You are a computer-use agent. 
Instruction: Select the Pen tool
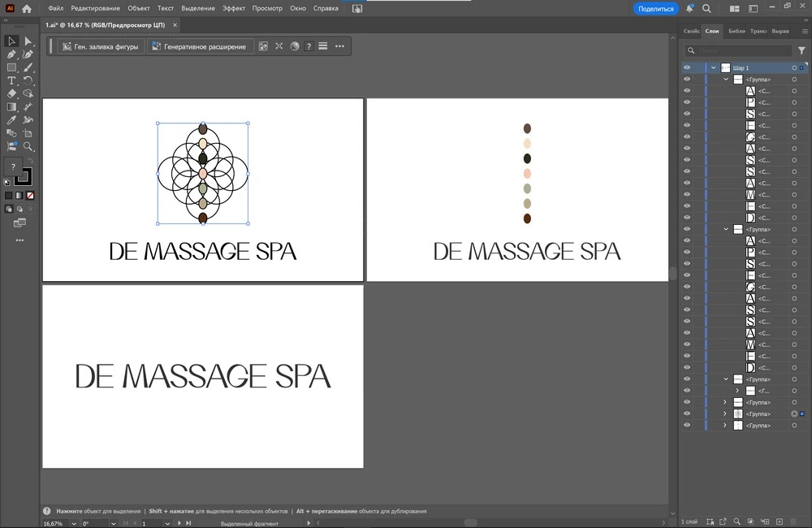pyautogui.click(x=11, y=54)
